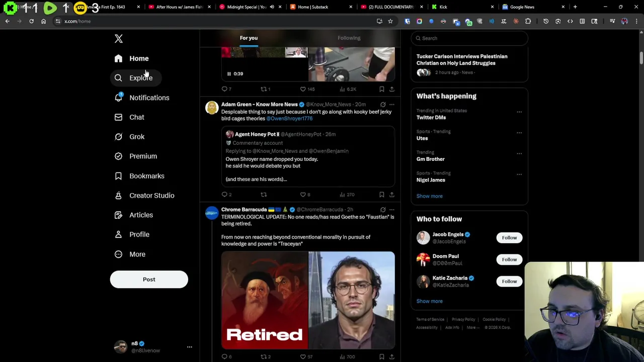Open account menu dots next to n8
This screenshot has height=362, width=644.
[190, 347]
